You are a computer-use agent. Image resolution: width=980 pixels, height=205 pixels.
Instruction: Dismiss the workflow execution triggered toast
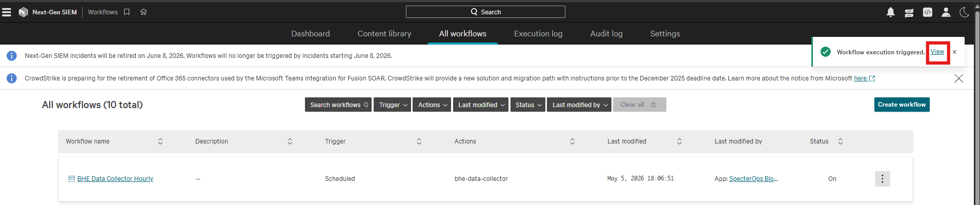pos(954,52)
